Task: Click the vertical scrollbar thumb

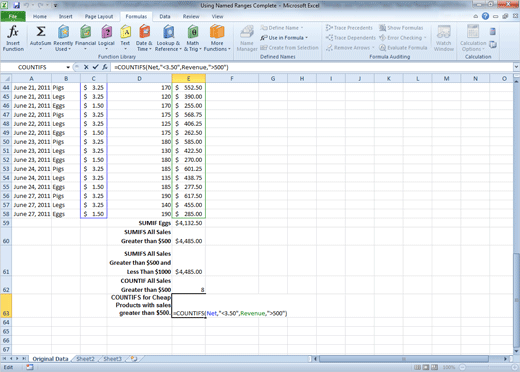Action: coord(516,300)
